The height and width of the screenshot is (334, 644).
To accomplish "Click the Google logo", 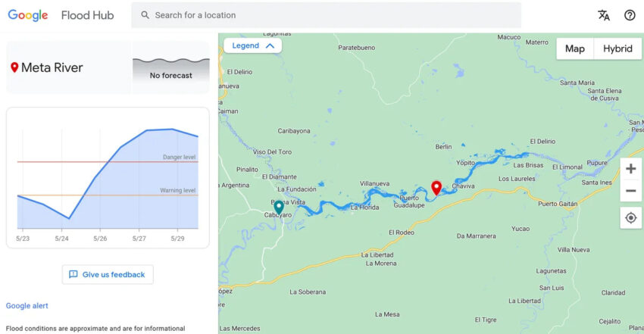I will [x=28, y=15].
